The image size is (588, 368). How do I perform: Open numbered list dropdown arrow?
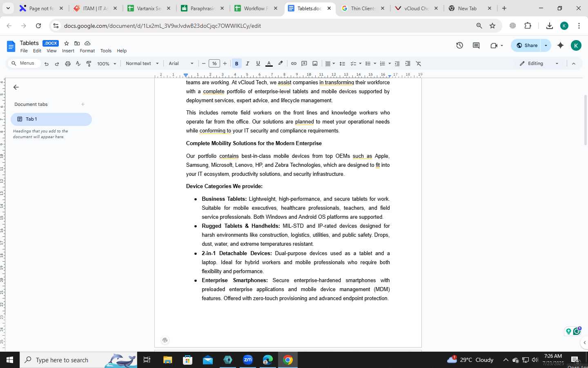(x=390, y=64)
